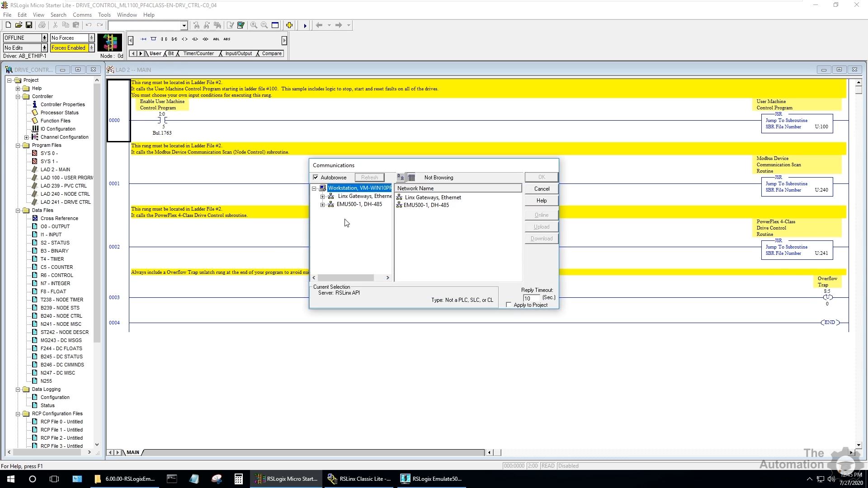Switch to RSLinx Classic Lite taskbar window

click(360, 479)
